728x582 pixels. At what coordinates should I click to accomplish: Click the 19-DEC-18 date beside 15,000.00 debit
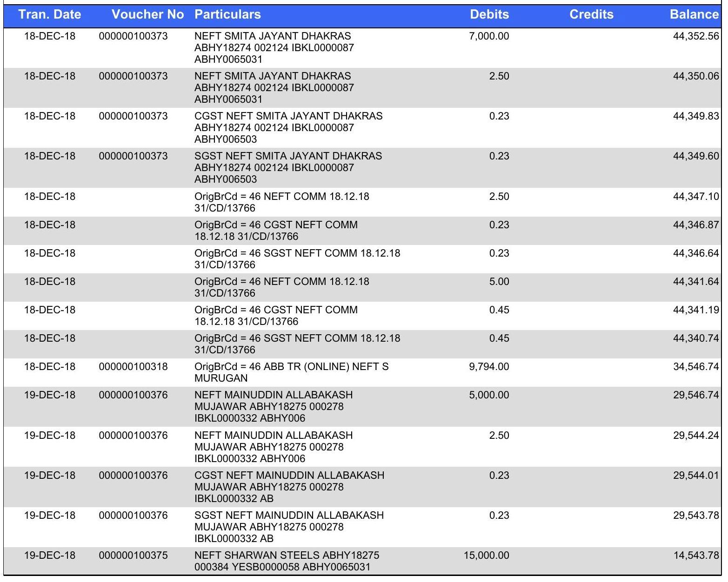point(49,556)
